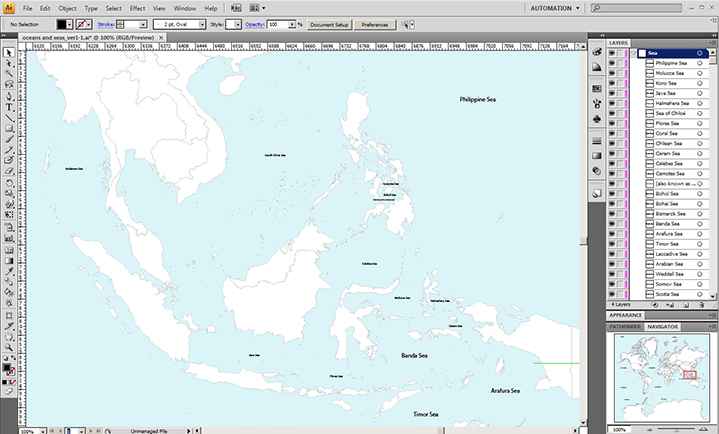Open the Effect menu
This screenshot has height=434, width=719.
[x=137, y=8]
